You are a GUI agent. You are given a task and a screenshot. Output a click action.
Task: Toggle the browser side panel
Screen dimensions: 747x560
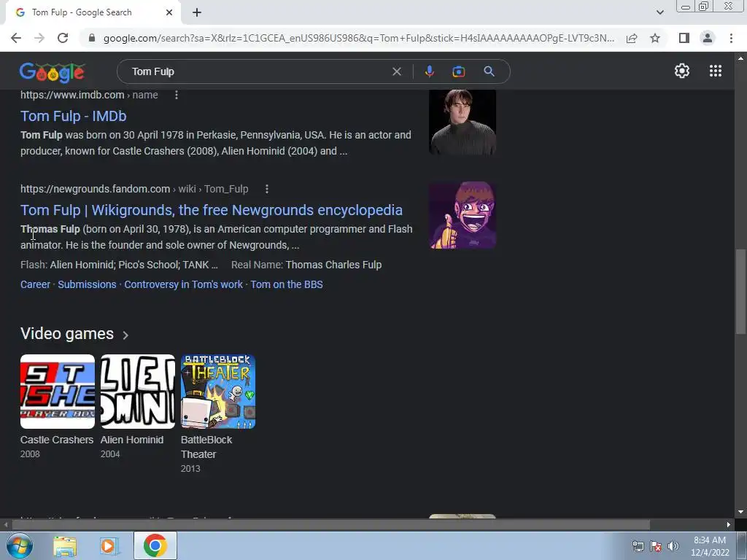(684, 38)
